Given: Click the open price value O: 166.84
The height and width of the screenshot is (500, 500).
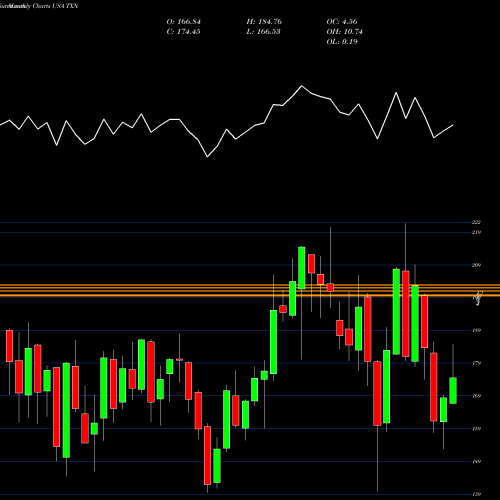Looking at the screenshot, I should (184, 22).
